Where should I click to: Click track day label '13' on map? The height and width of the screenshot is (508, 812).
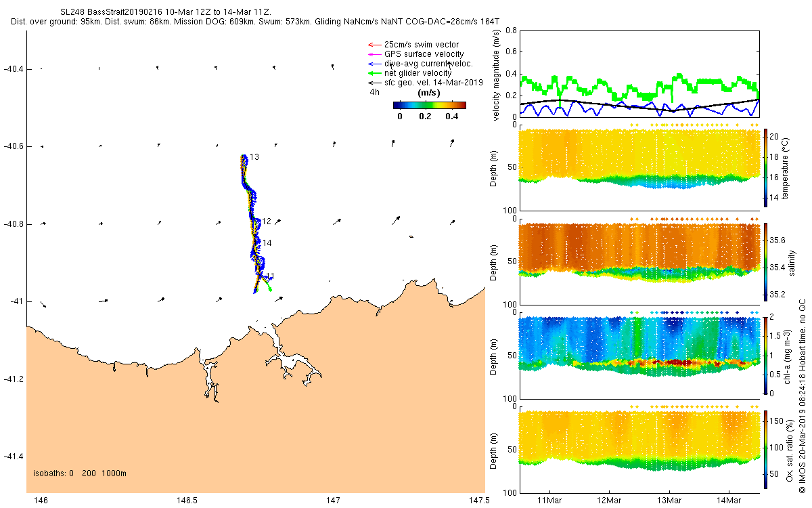point(254,157)
